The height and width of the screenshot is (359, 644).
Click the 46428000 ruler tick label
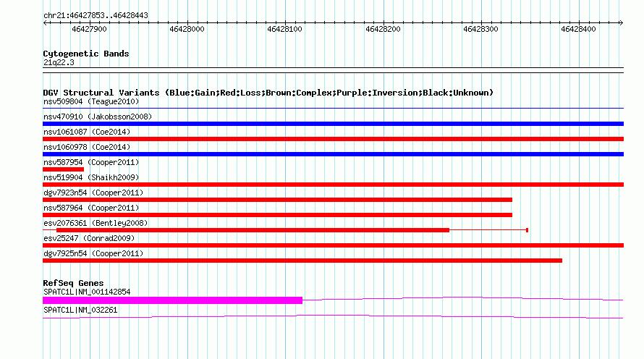pyautogui.click(x=187, y=29)
